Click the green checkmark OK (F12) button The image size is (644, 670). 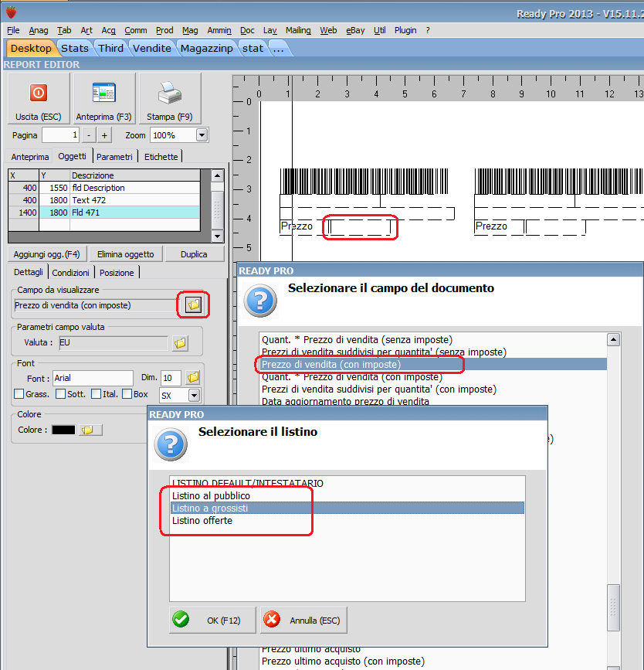212,620
